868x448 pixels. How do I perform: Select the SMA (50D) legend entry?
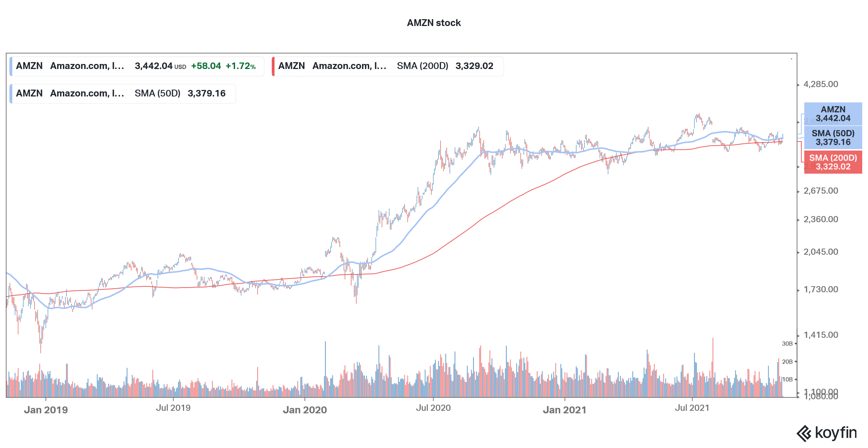tap(123, 94)
